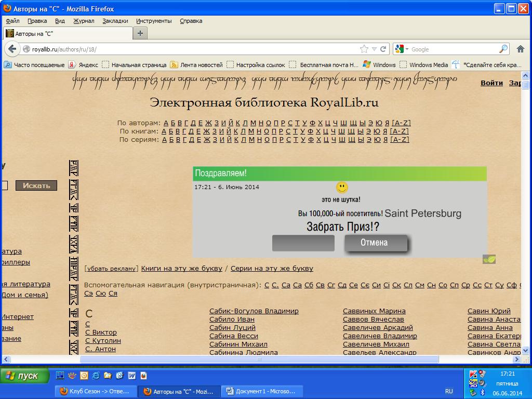Open a new tab with the plus button
The height and width of the screenshot is (399, 532).
click(x=140, y=33)
